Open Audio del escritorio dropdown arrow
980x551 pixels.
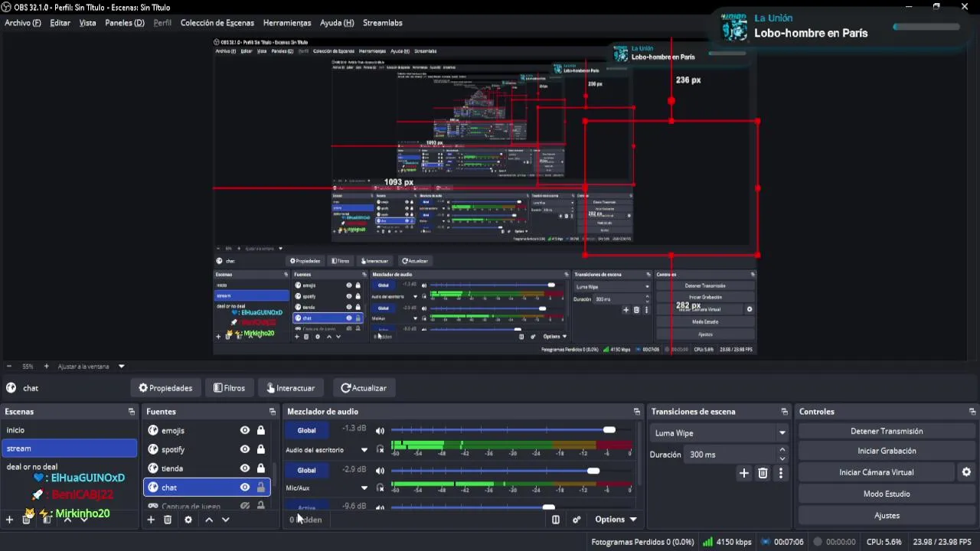[364, 450]
